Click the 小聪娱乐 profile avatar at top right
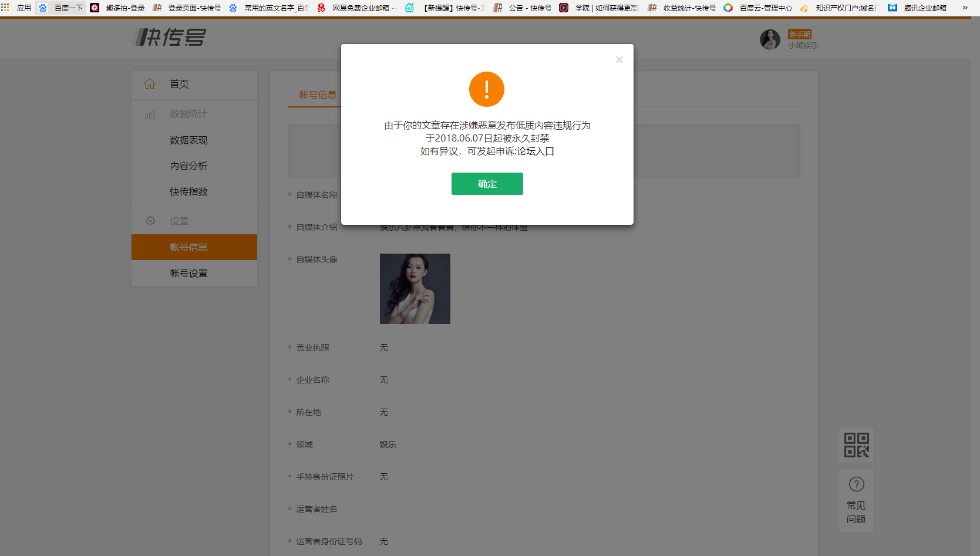This screenshot has height=556, width=980. [x=770, y=39]
